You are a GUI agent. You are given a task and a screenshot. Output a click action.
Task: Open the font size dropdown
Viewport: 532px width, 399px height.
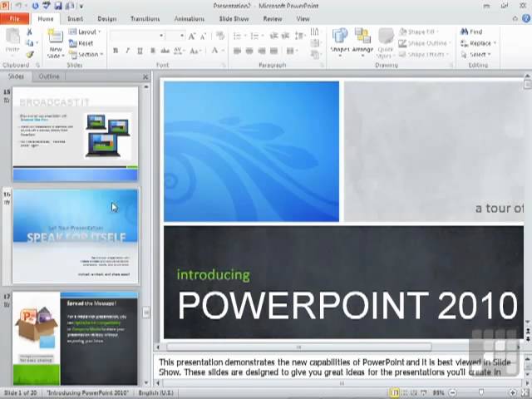coord(182,36)
